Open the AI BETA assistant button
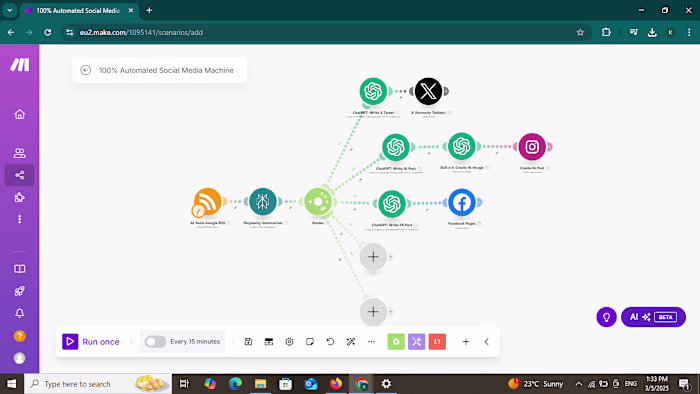Screen dimensions: 700x394 tap(653, 317)
